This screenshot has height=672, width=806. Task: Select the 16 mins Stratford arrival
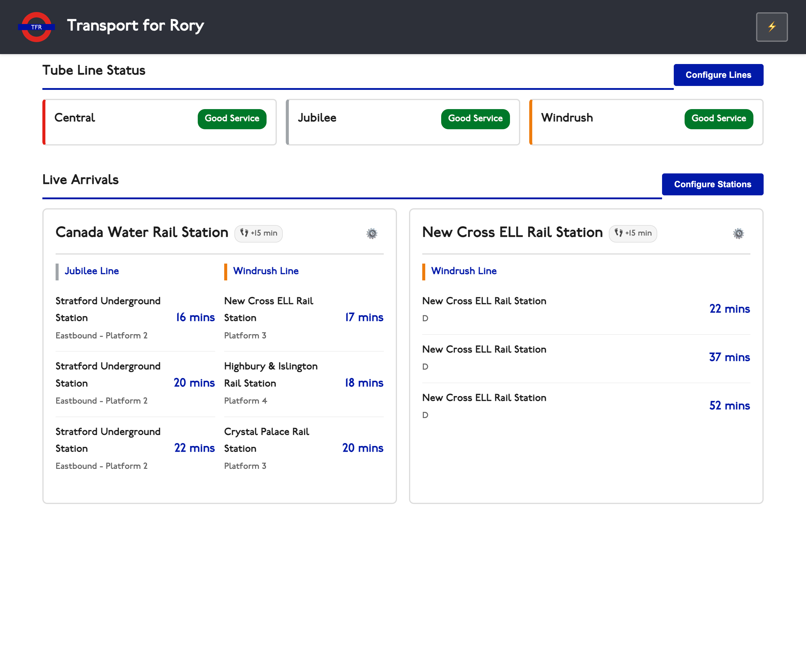click(x=135, y=317)
